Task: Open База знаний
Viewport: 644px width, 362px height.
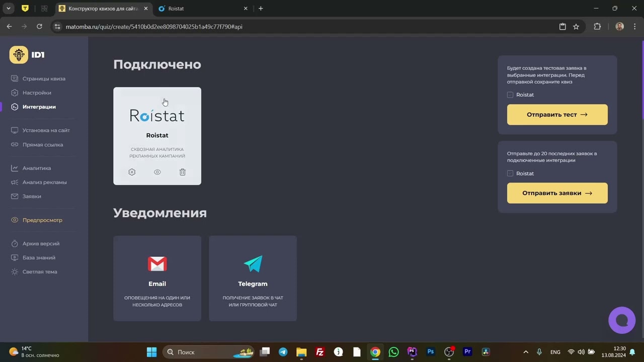Action: 39,257
